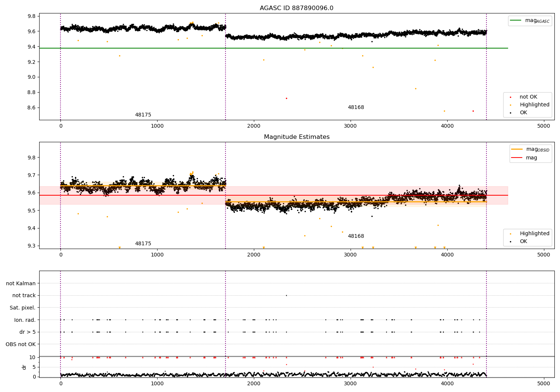This screenshot has width=560, height=392.
Task: Click the mag OBSID legend entry
Action: pos(530,149)
